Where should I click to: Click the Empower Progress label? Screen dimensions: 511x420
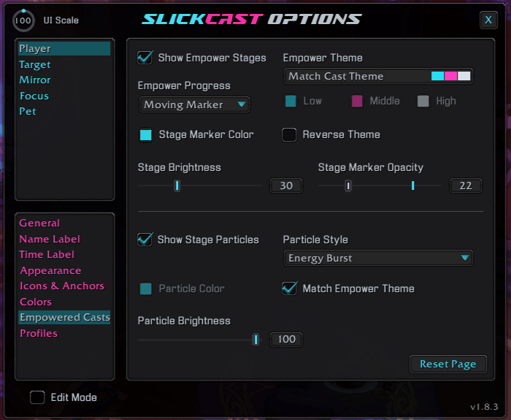click(184, 85)
